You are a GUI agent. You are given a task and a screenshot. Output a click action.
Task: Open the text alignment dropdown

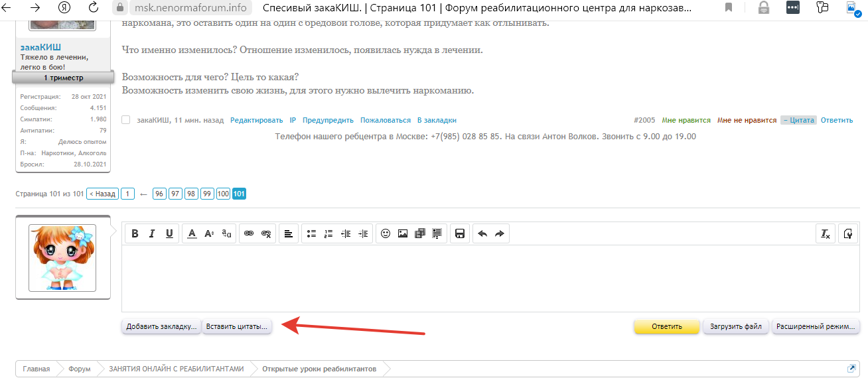click(289, 233)
